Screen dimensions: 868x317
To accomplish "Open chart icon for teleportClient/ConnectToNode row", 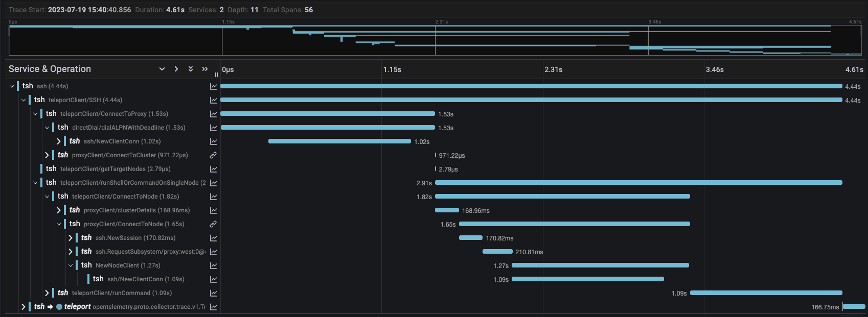I will point(214,197).
